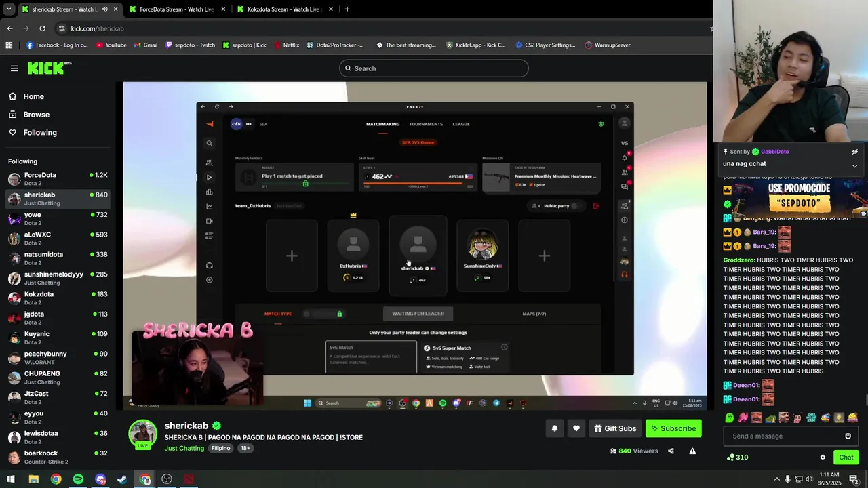The image size is (868, 488).
Task: Share the stream via the share icon
Action: (x=671, y=451)
